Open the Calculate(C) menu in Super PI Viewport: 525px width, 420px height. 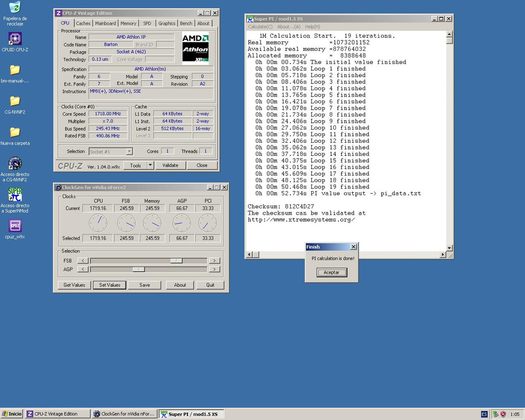coord(260,27)
